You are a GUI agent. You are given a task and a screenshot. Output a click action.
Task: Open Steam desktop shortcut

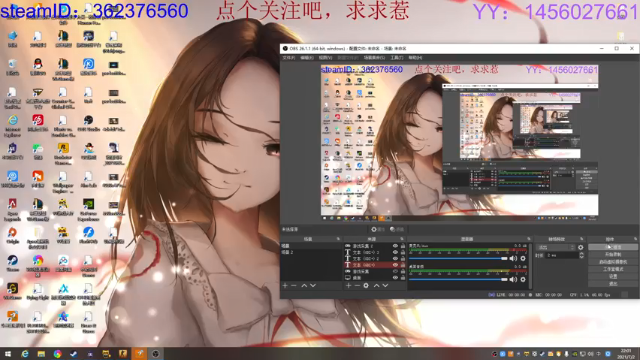[x=12, y=264]
